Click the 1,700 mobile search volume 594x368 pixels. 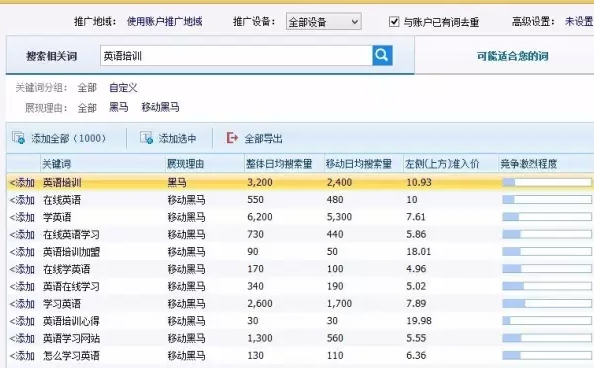click(339, 303)
